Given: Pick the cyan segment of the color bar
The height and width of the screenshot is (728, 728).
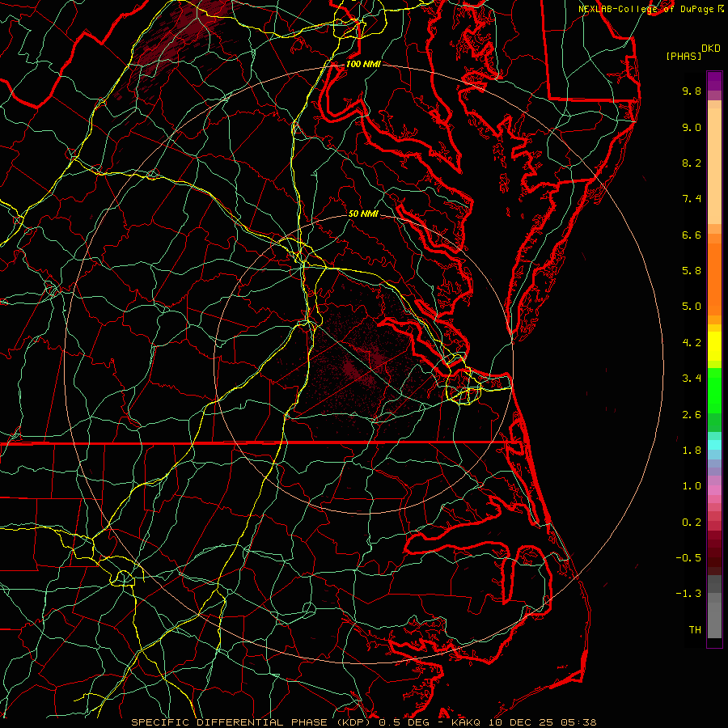Looking at the screenshot, I should 714,445.
